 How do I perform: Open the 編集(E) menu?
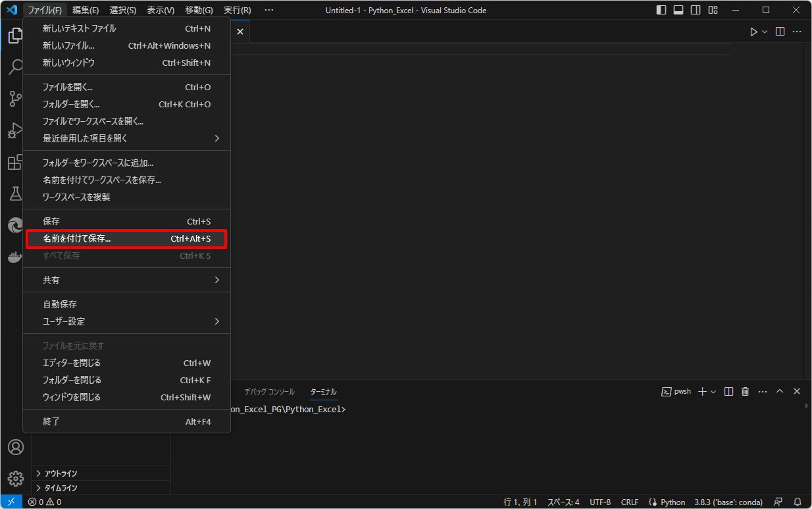click(86, 10)
